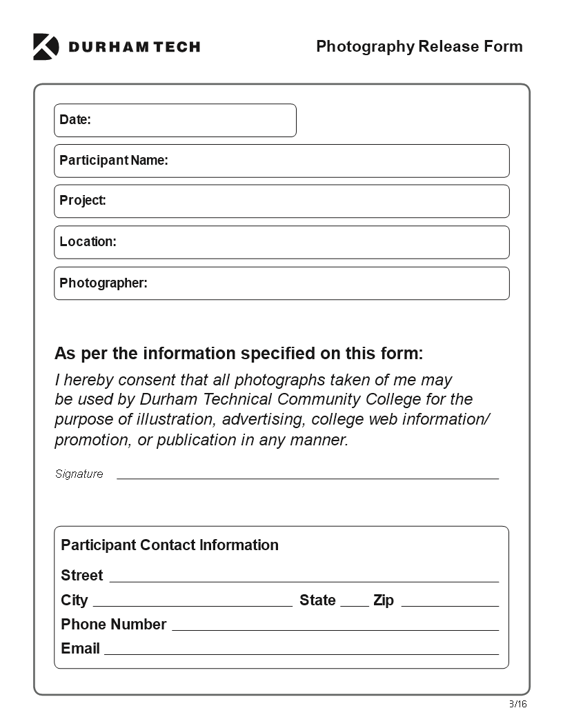Screen dimensions: 563x728
Task: Click the Photographer field
Action: [x=281, y=283]
